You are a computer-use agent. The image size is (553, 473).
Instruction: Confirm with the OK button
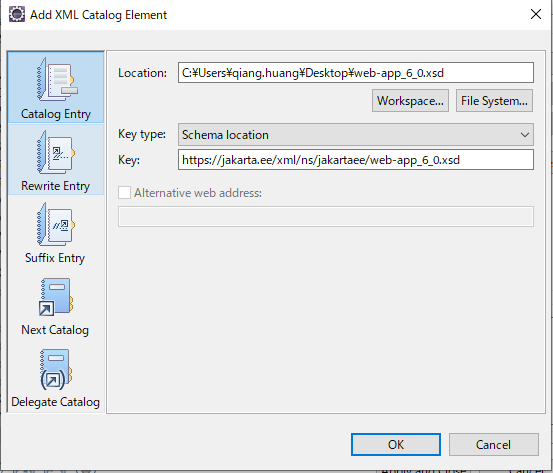click(396, 444)
